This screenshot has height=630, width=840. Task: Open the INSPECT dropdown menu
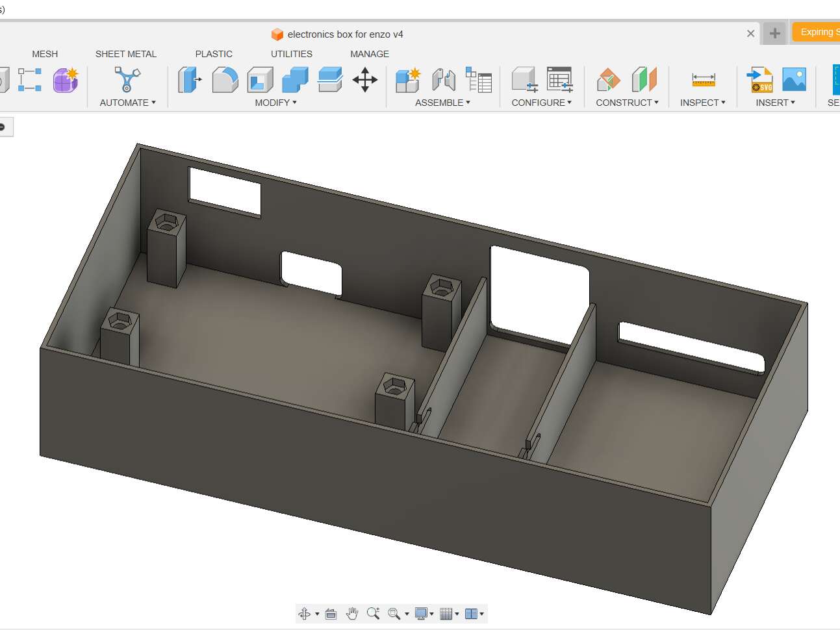702,103
